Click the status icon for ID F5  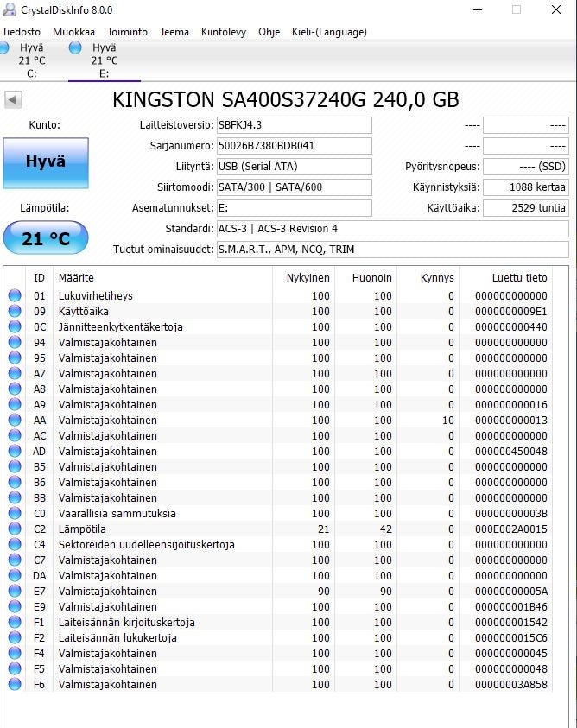(15, 668)
